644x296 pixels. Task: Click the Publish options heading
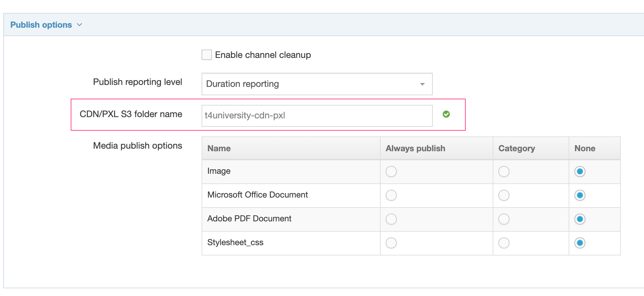tap(41, 25)
